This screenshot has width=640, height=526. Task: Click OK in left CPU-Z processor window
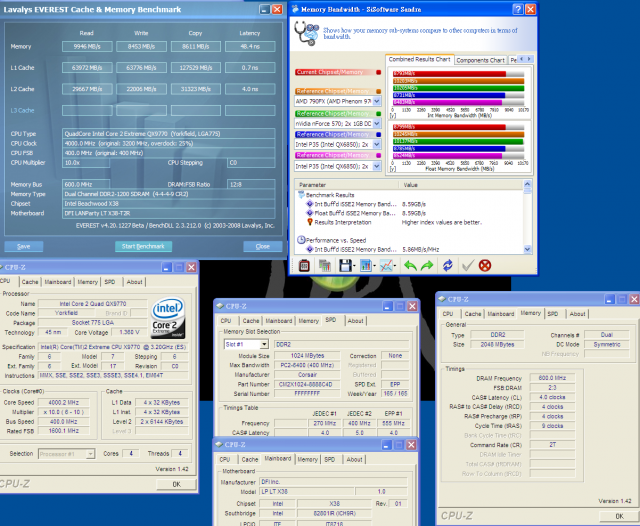(176, 484)
